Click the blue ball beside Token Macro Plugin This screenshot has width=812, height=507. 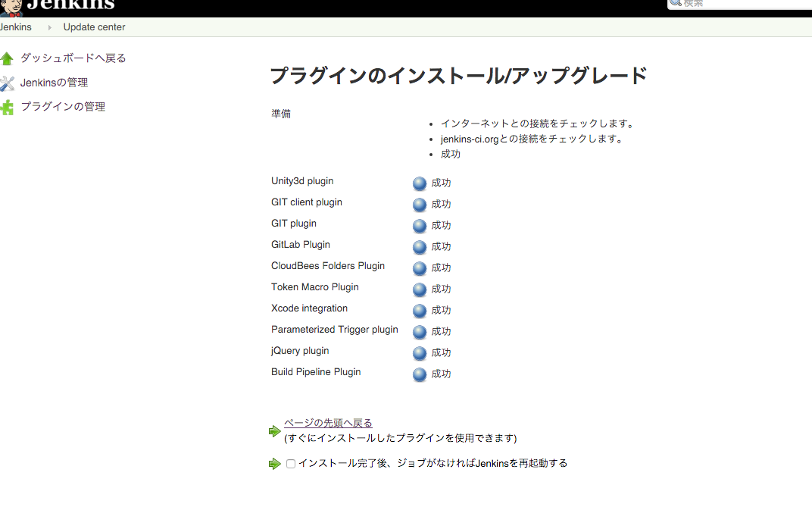(420, 289)
